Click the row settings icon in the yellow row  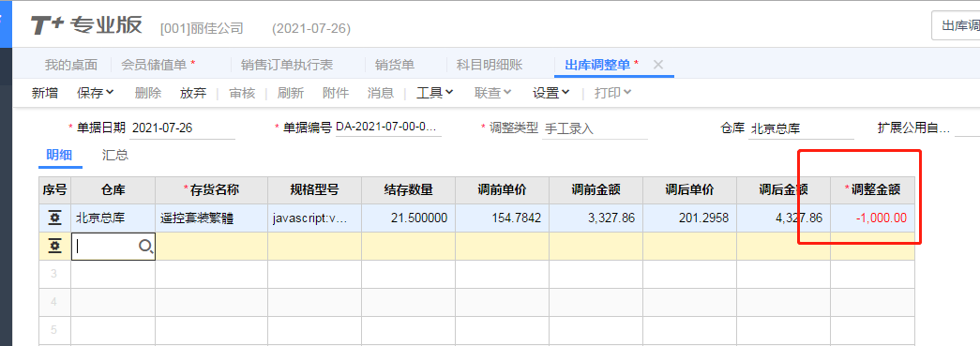tap(54, 246)
